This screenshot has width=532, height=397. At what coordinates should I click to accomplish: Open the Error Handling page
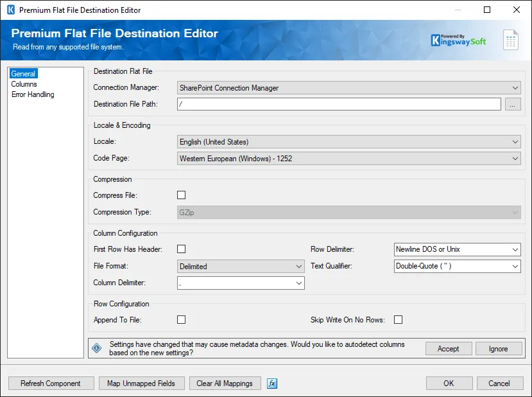[x=34, y=94]
